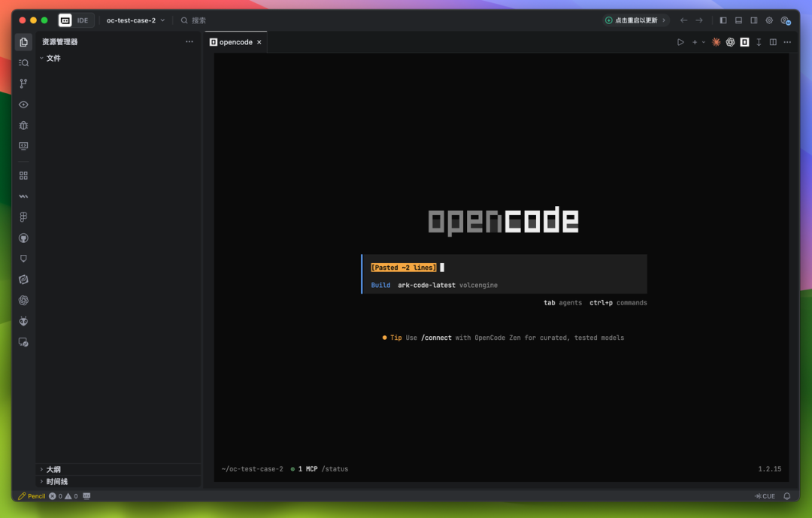Click the orange Claude starburst icon

pos(716,42)
